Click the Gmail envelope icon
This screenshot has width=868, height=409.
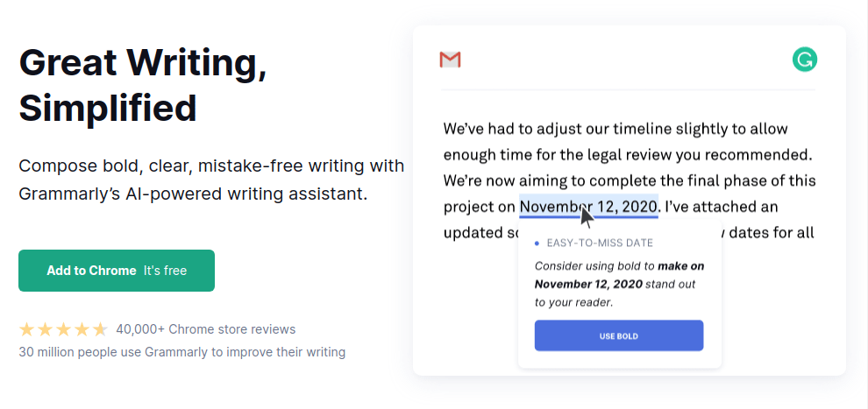tap(450, 60)
